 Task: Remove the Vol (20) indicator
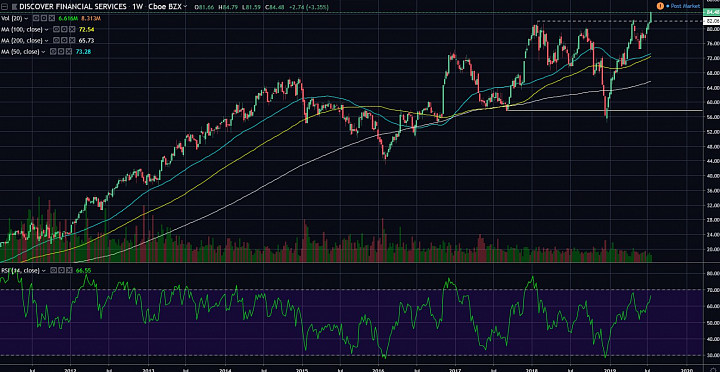pos(52,18)
